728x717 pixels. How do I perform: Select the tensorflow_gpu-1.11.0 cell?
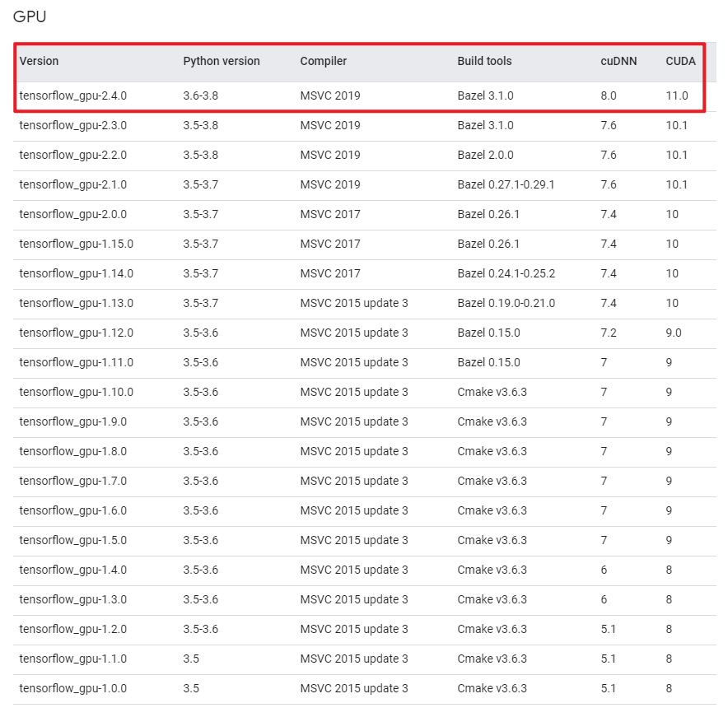coord(76,363)
